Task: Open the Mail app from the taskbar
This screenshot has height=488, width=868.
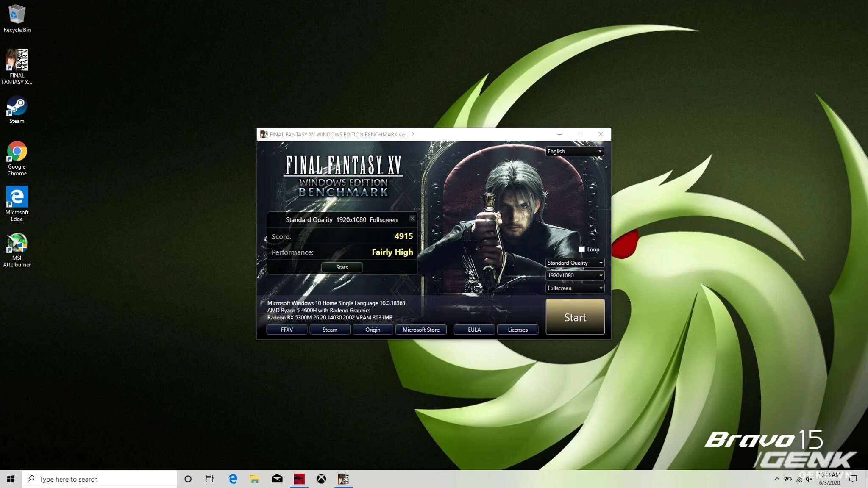Action: pyautogui.click(x=277, y=479)
